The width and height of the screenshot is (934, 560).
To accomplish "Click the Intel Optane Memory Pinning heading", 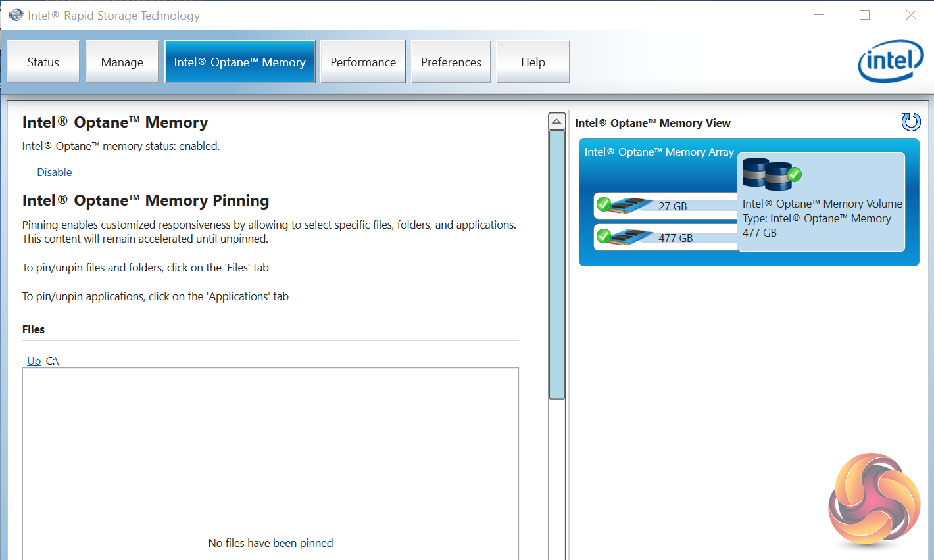I will 146,200.
